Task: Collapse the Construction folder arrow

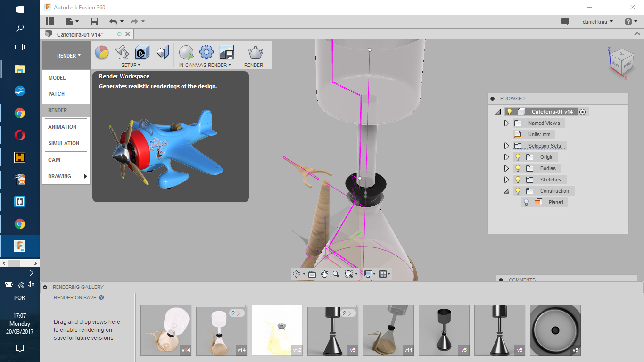Action: pos(507,191)
